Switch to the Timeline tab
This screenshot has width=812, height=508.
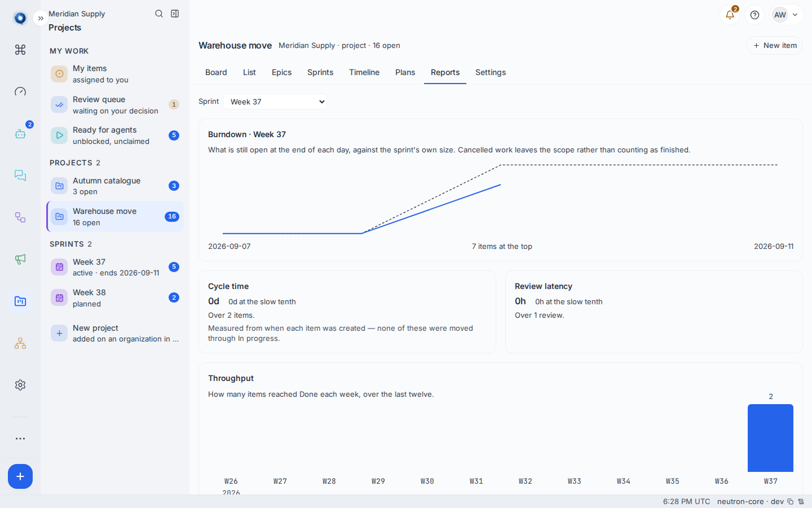[x=364, y=72]
